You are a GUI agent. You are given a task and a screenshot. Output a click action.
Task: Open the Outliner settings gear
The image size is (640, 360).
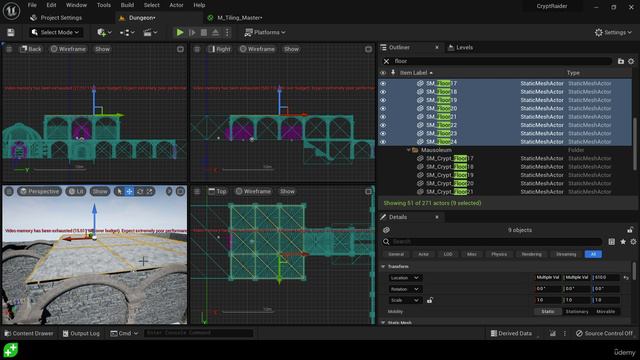(x=631, y=61)
